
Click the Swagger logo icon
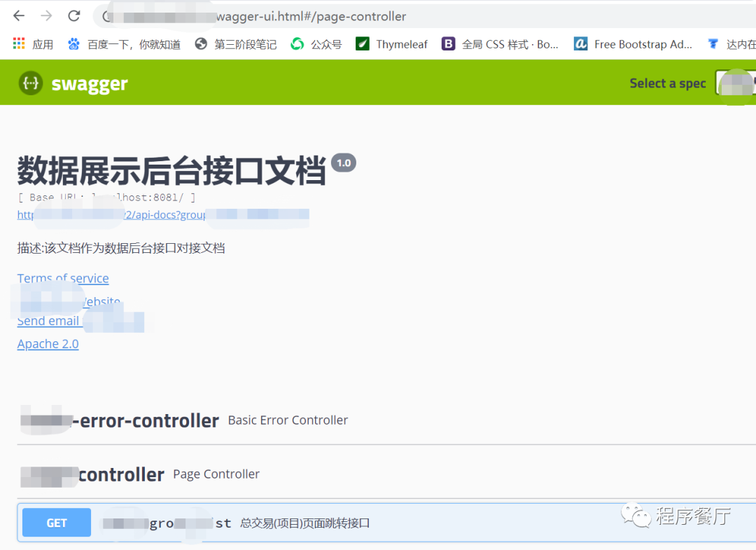tap(31, 83)
